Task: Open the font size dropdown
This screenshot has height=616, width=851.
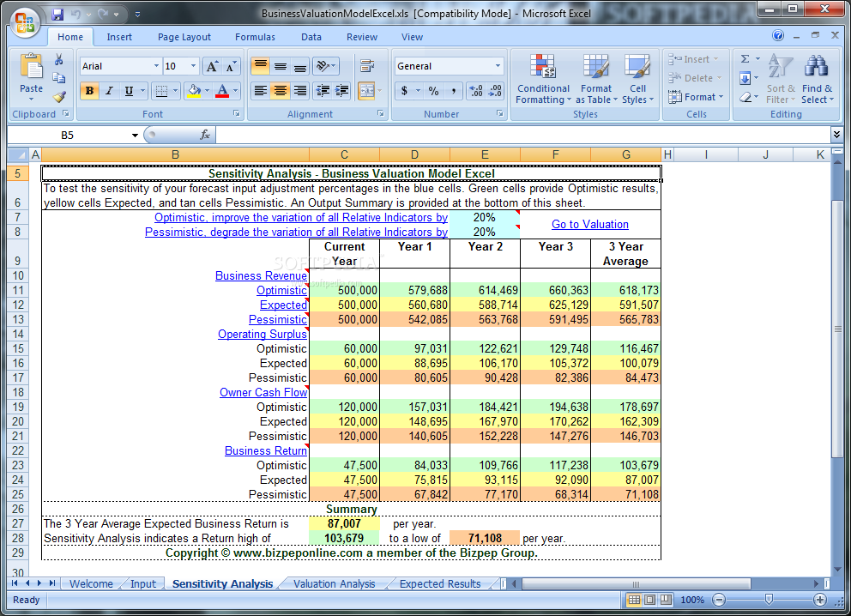Action: pyautogui.click(x=193, y=66)
